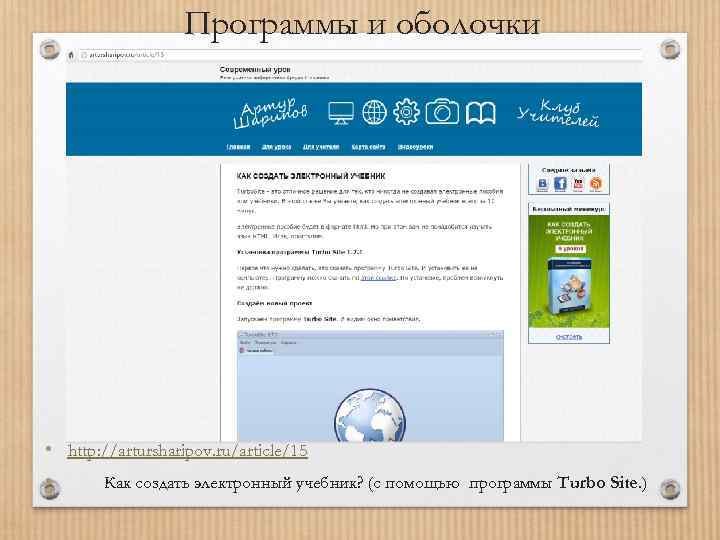Click the gear icon in the blue header
720x540 pixels.
tap(406, 112)
